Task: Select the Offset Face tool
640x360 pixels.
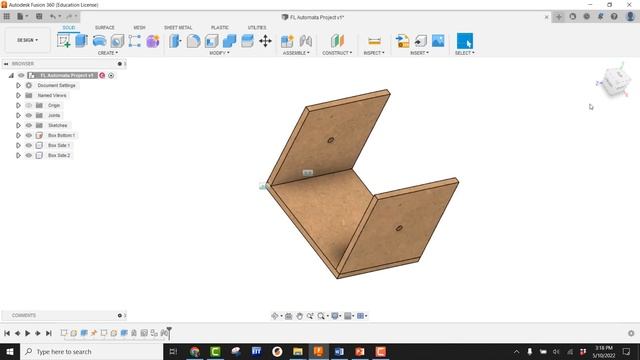Action: pos(247,41)
